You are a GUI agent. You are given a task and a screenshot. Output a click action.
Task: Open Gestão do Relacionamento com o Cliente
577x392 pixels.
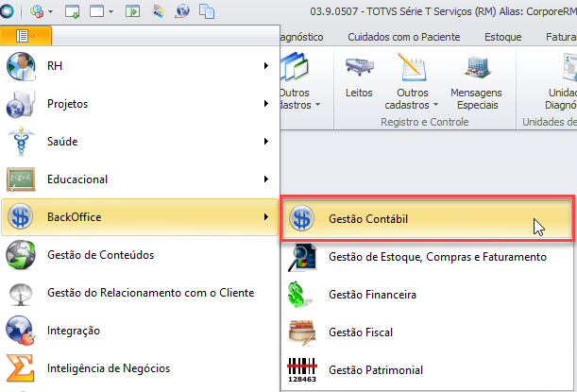(140, 293)
